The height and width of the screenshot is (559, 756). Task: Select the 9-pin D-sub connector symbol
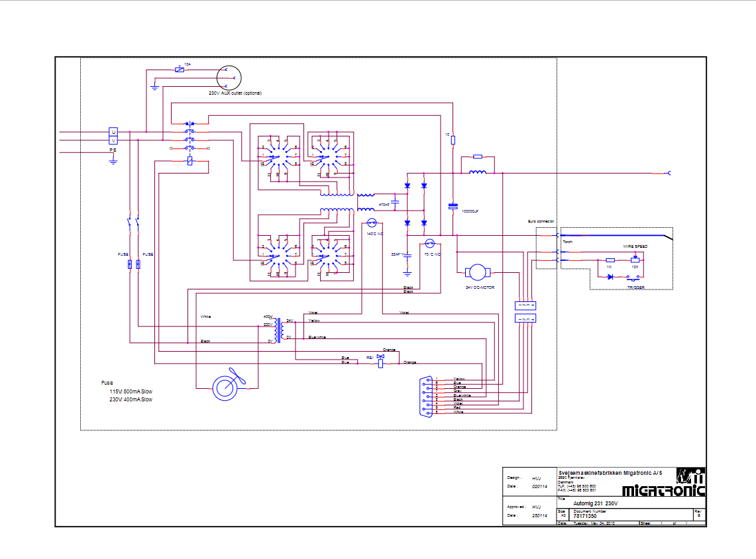point(425,396)
